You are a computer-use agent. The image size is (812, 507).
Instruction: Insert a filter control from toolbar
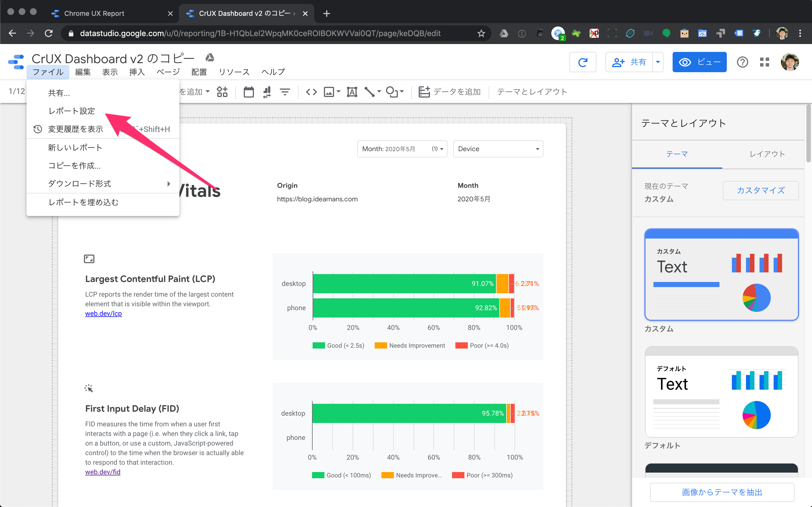(285, 92)
